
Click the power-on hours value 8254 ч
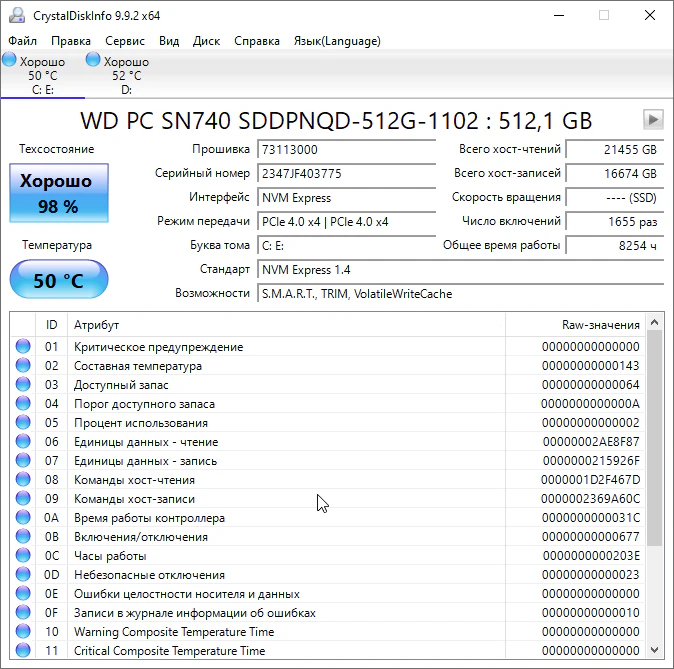615,246
